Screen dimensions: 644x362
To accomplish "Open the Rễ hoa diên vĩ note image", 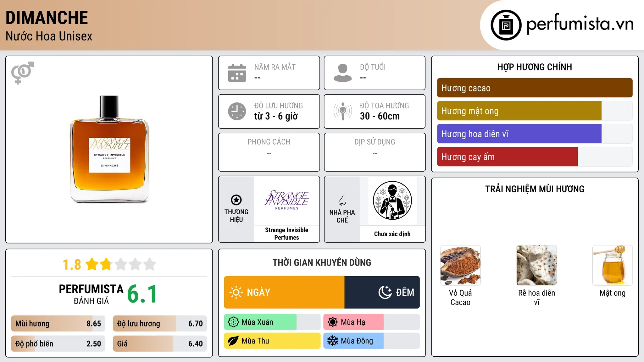I will click(x=536, y=265).
